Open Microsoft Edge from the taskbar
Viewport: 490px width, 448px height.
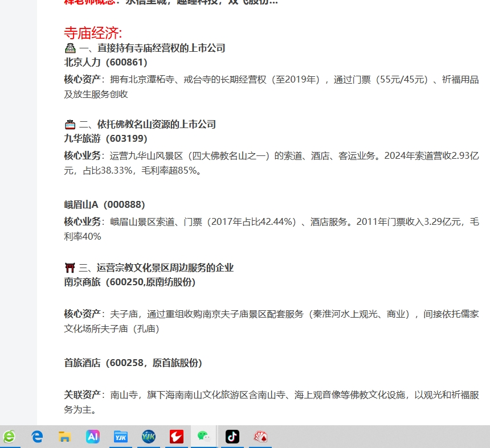(37, 437)
